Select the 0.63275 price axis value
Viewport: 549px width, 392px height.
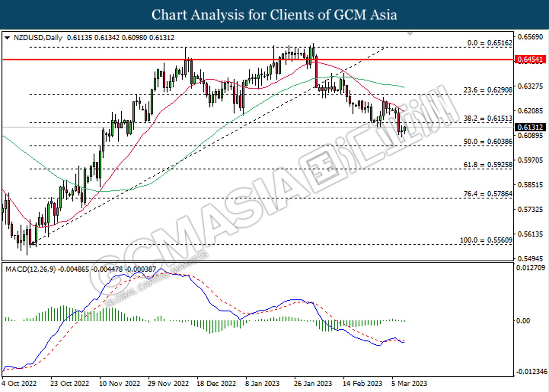tap(530, 86)
